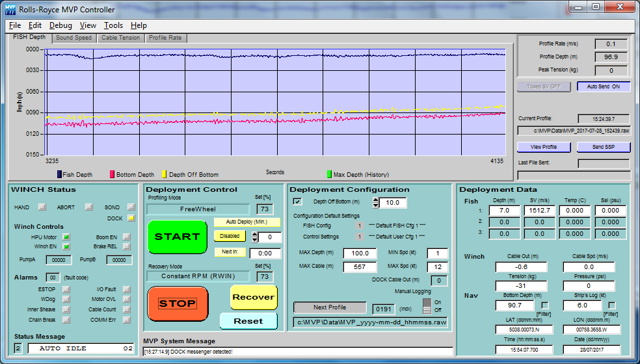Switch to the Sound Speed tab
The image size is (640, 364).
[x=73, y=38]
